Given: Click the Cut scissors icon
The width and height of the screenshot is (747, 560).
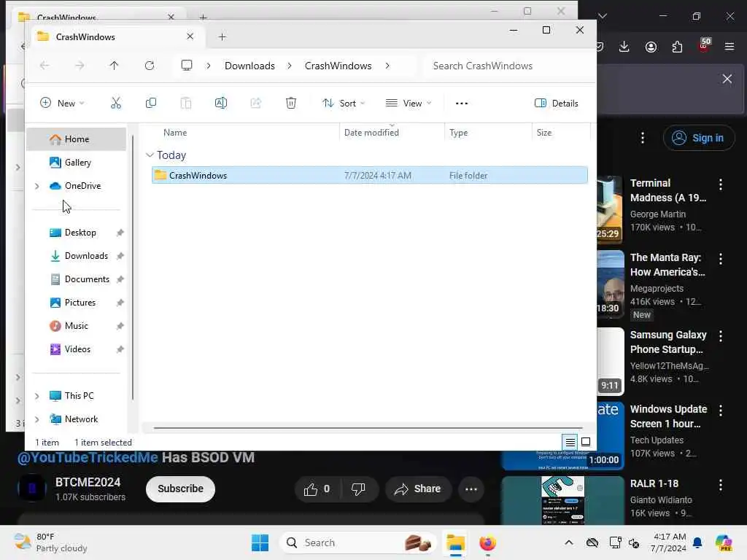Looking at the screenshot, I should point(116,103).
